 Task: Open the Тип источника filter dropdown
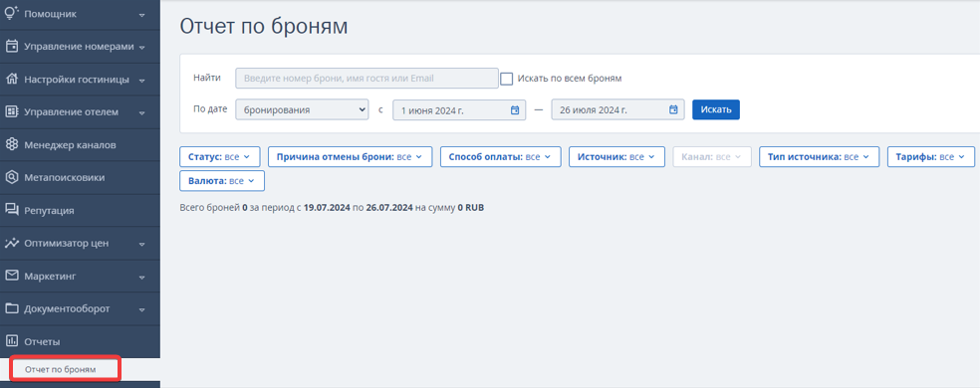(820, 157)
